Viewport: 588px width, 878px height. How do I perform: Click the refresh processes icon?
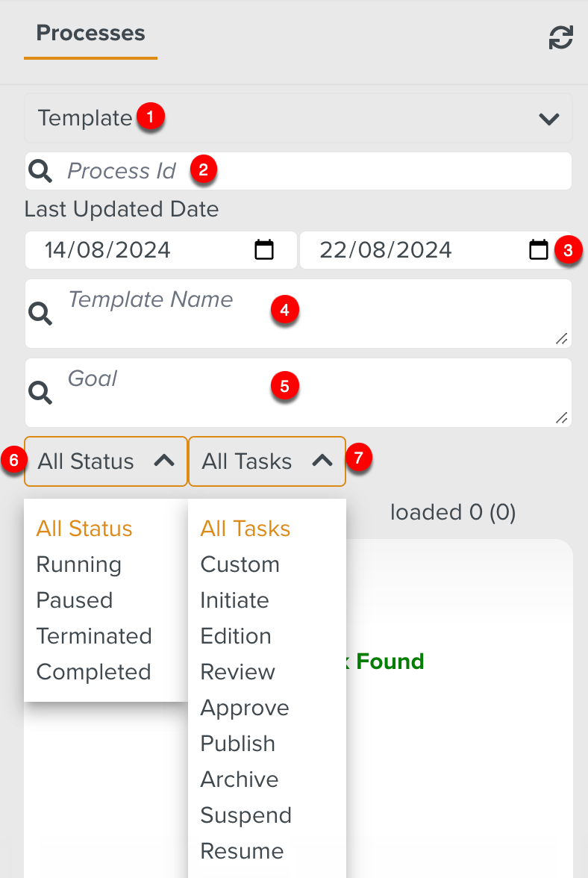pyautogui.click(x=560, y=37)
